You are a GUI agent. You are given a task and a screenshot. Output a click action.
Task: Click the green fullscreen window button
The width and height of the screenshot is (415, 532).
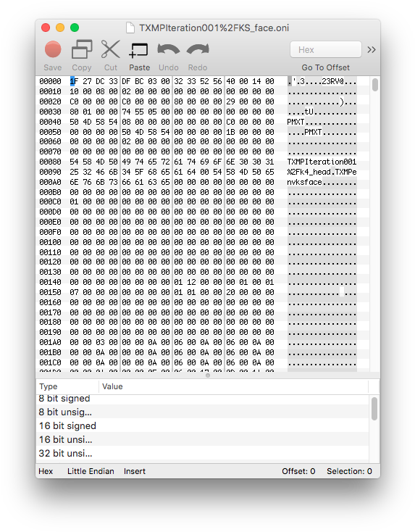(75, 28)
